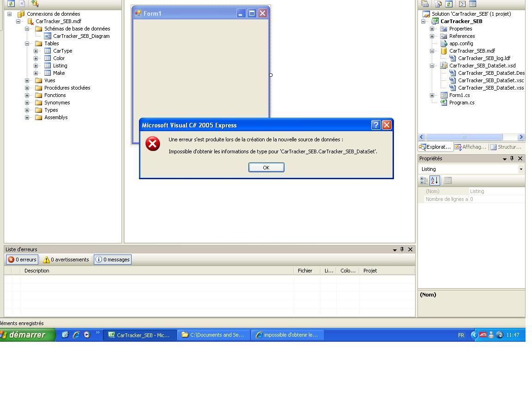Click the (Nom) property value Listing
The width and height of the screenshot is (532, 399).
pos(497,191)
